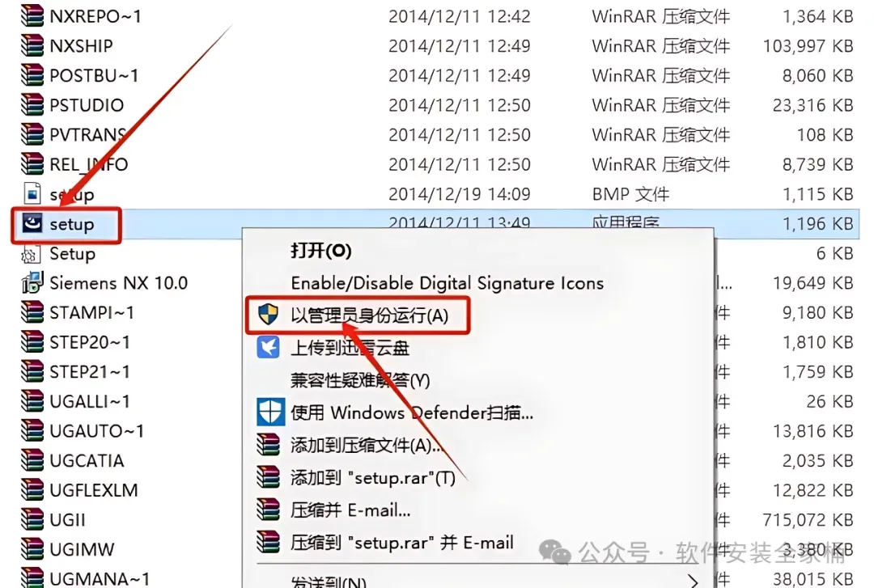The width and height of the screenshot is (874, 588).
Task: Select the STAMPI~1 archive icon
Action: tap(32, 312)
